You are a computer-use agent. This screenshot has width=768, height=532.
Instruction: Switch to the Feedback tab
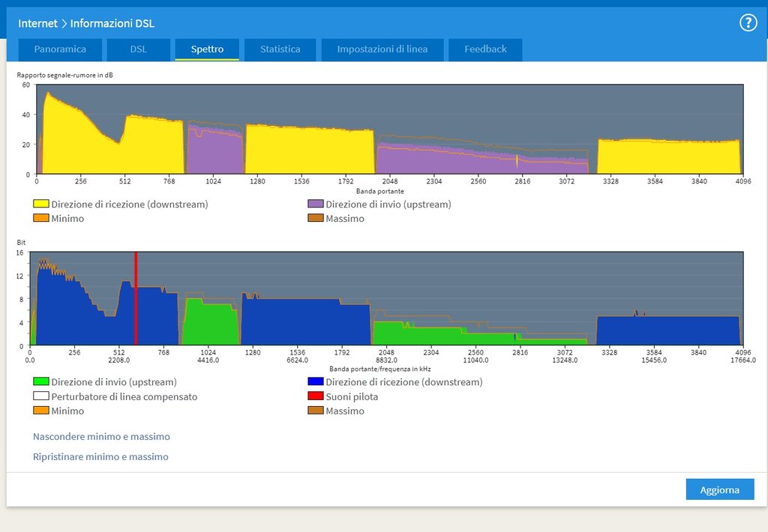point(485,49)
